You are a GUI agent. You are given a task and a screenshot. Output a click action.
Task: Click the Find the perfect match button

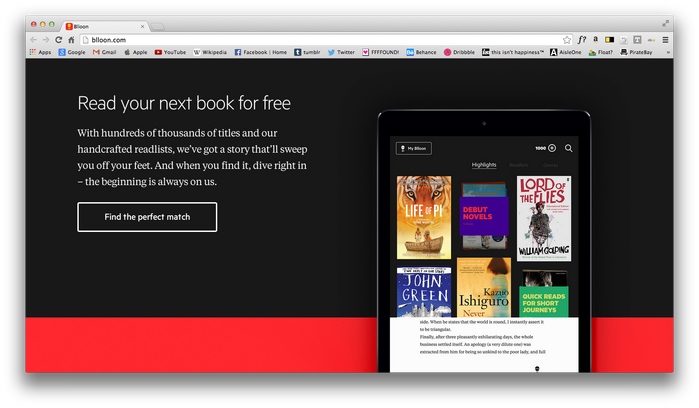pos(147,217)
